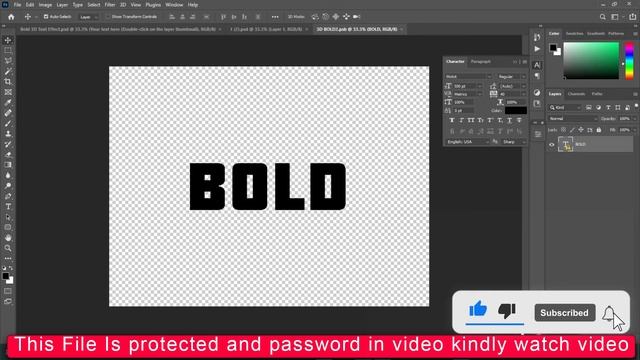640x360 pixels.
Task: Select the Rectangular Marquee tool
Action: click(8, 50)
